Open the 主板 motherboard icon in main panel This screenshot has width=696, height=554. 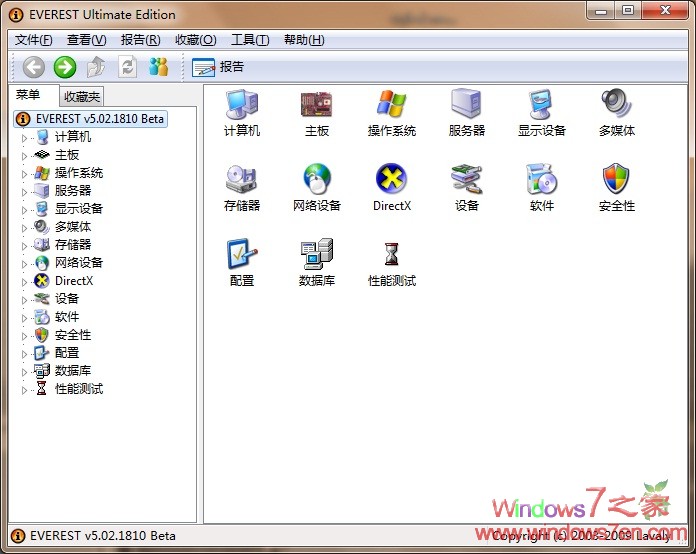[317, 105]
